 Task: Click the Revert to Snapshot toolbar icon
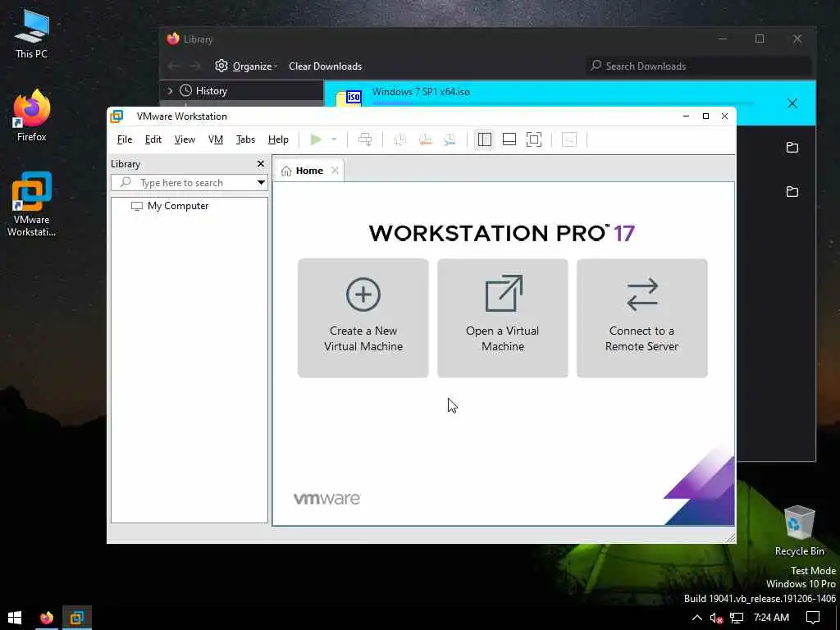click(426, 139)
